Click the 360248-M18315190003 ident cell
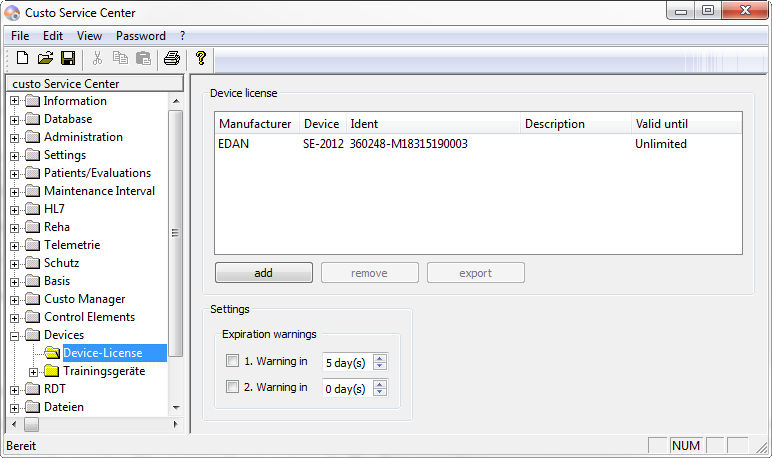772x458 pixels. tap(409, 144)
